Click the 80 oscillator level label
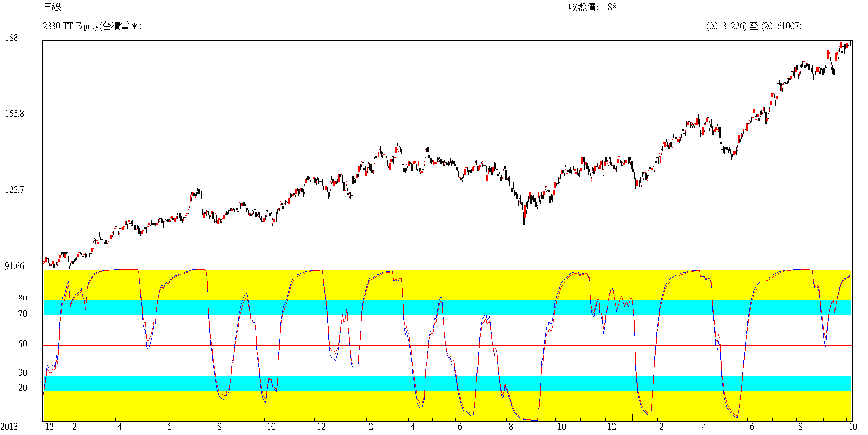 22,298
